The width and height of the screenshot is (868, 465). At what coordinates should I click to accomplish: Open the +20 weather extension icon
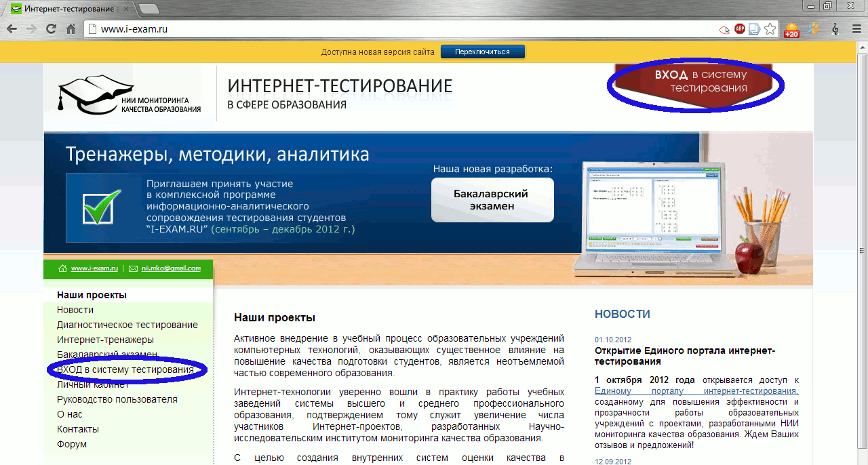coord(791,30)
